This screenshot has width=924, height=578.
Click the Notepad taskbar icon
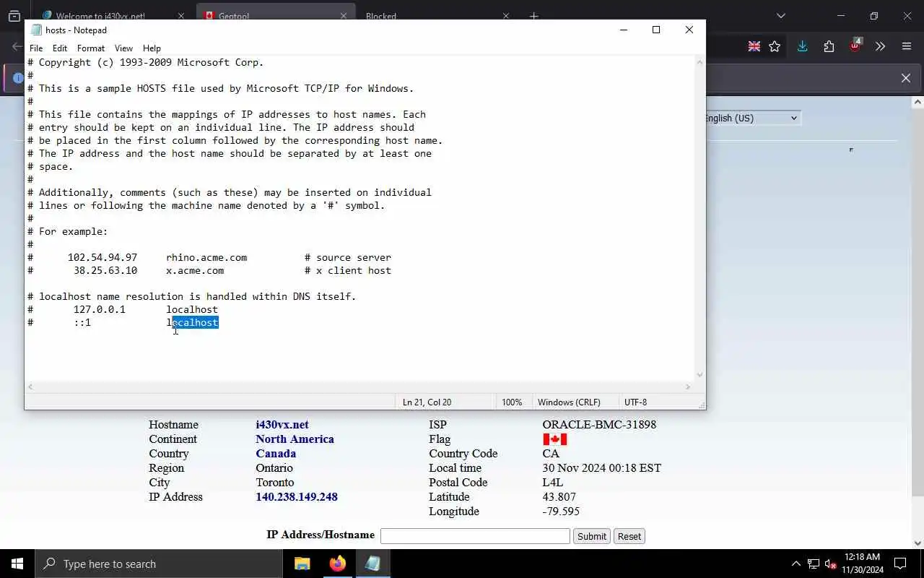pos(372,564)
